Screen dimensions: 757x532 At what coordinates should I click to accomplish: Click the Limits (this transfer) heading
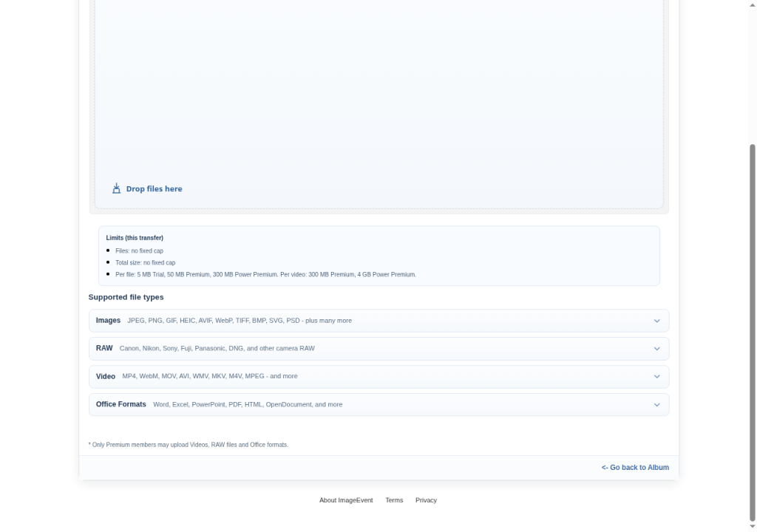click(x=135, y=238)
